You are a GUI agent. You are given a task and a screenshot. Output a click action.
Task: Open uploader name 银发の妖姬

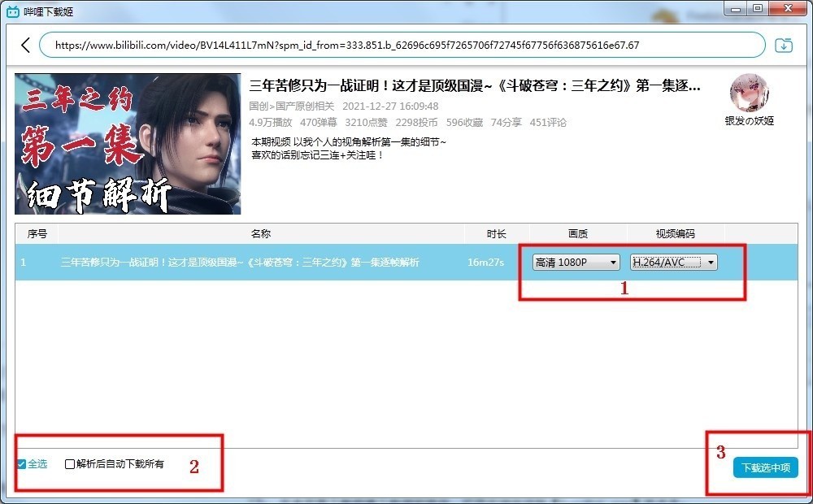[x=750, y=121]
